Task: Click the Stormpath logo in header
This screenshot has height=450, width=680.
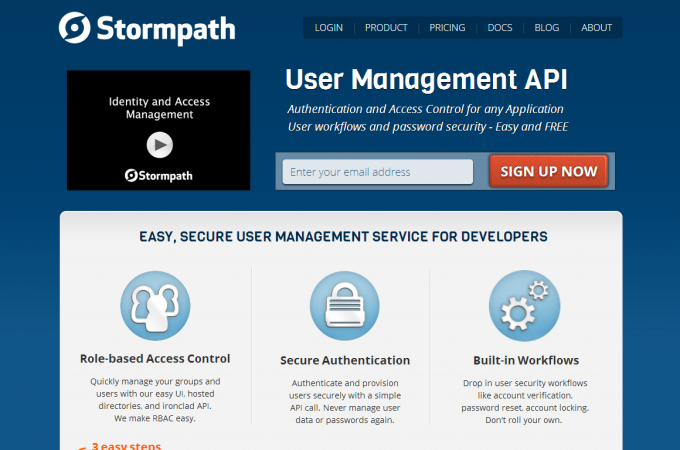Action: click(147, 29)
